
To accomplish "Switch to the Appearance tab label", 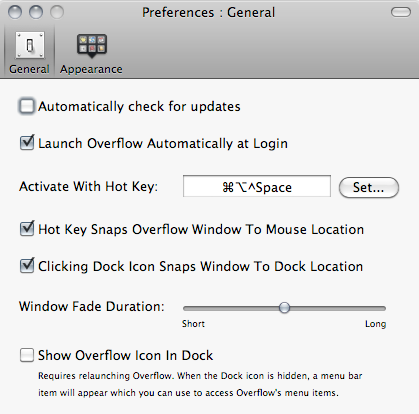I will pos(91,69).
